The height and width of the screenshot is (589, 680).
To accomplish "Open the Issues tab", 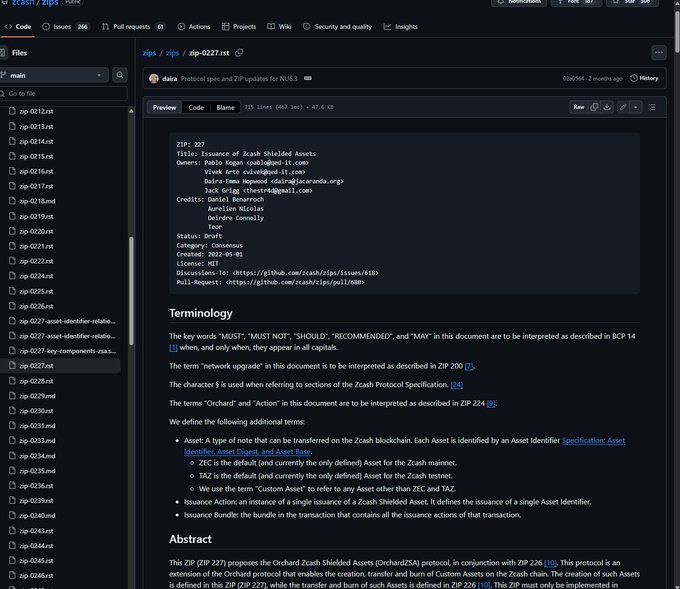I will point(65,26).
